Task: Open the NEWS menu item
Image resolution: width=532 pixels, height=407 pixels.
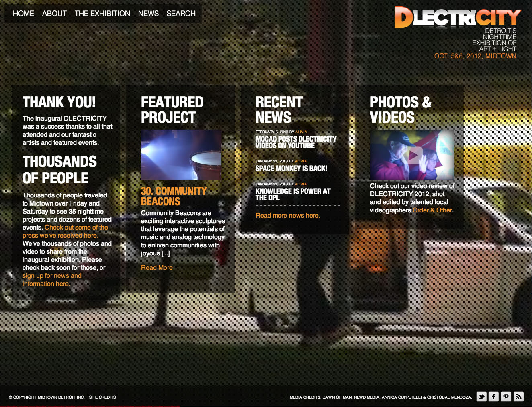Action: (x=148, y=13)
